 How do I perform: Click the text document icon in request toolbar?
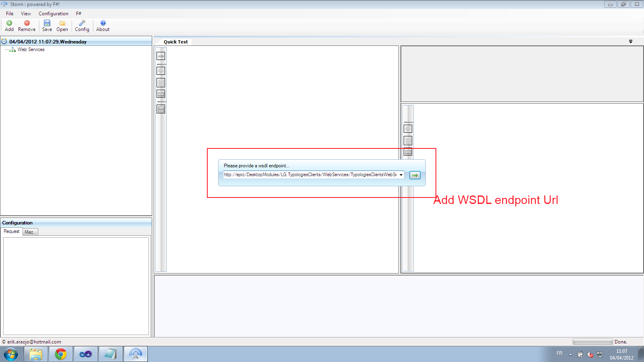click(161, 83)
